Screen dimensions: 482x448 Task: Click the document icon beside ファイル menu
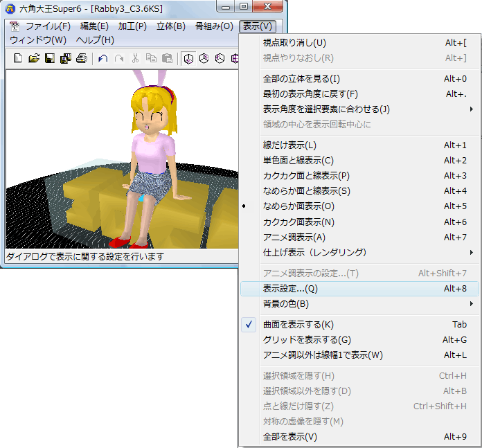click(14, 26)
